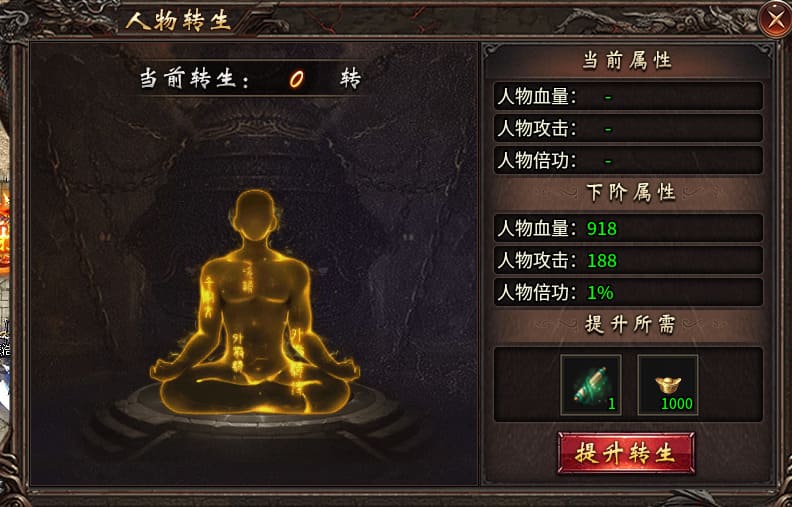Click the 当前转生 level counter

click(250, 79)
